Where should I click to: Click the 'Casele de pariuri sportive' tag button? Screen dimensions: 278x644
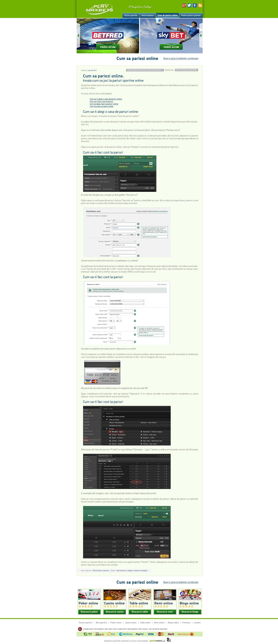pyautogui.click(x=145, y=70)
